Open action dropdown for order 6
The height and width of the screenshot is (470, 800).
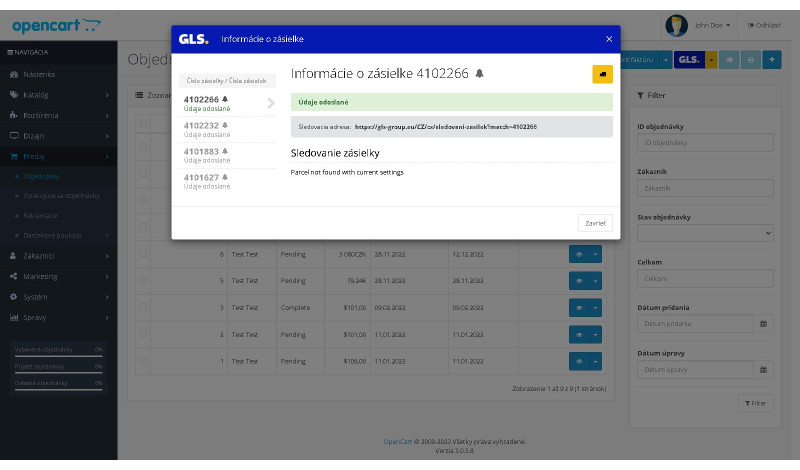595,254
